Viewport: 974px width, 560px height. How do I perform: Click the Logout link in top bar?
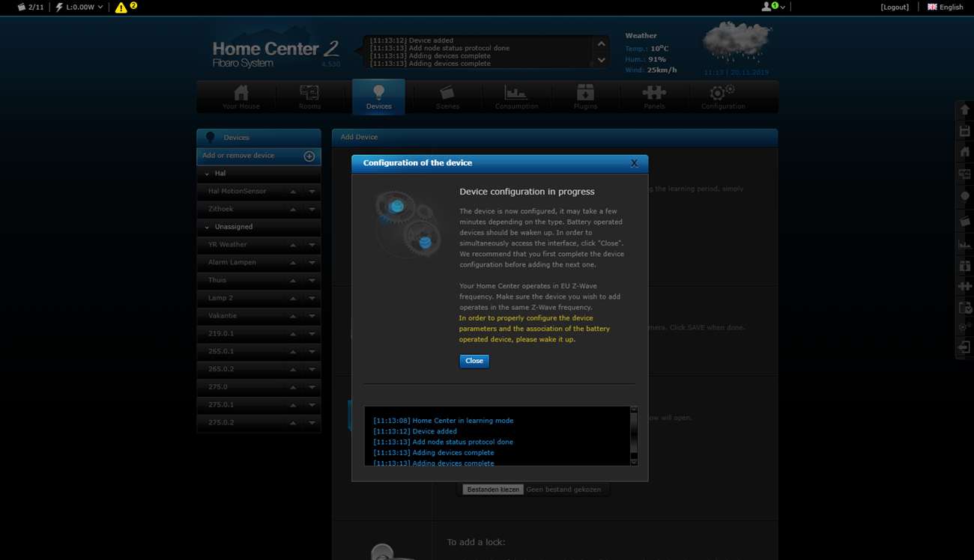[895, 7]
